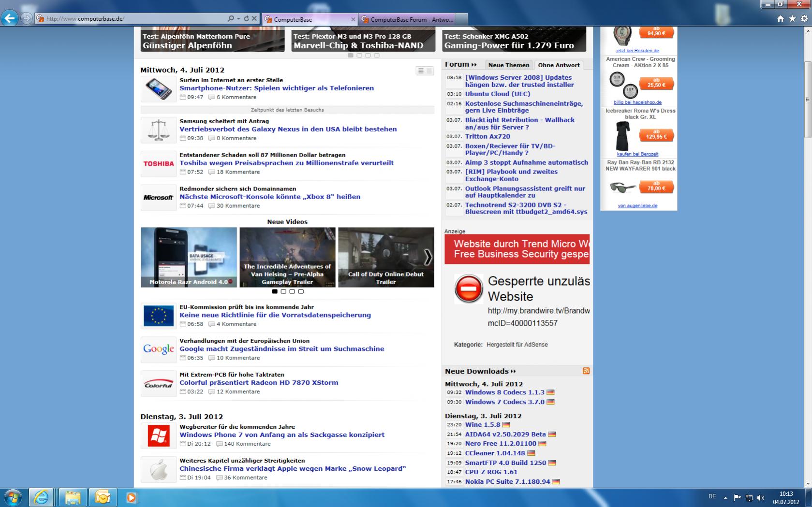Open Windows Explorer folder in taskbar
The image size is (812, 507).
pos(73,497)
